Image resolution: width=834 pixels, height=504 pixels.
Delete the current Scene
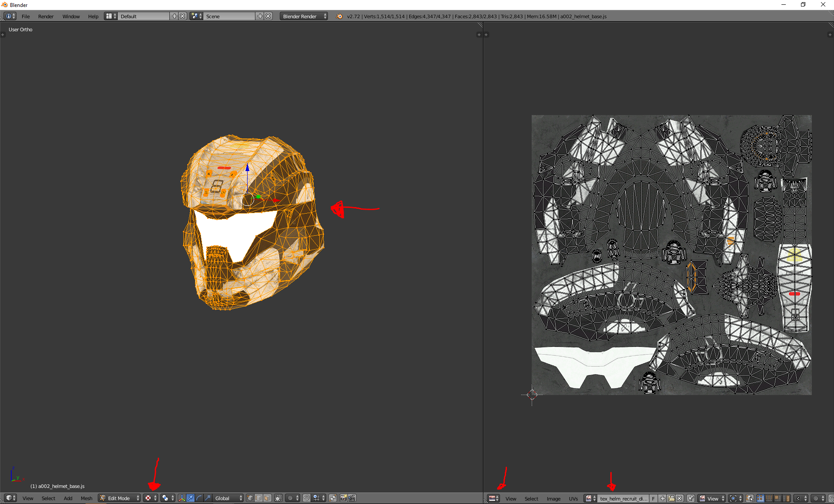pyautogui.click(x=268, y=16)
